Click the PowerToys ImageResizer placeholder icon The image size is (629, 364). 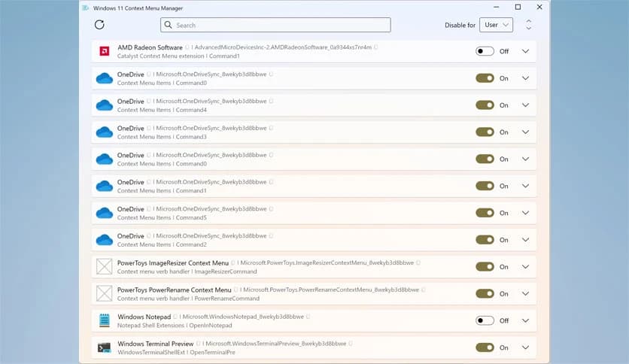pos(105,266)
